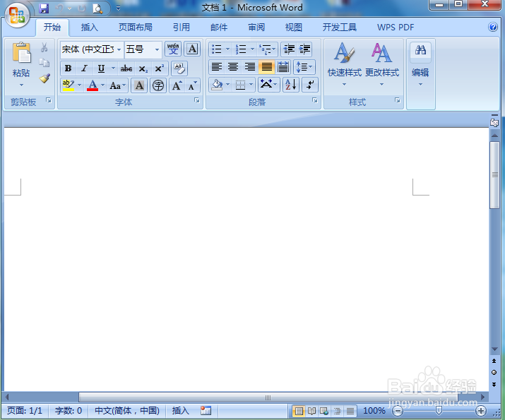Open Quick Styles (快速样式) gallery
Viewport: 505px width, 420px height.
[x=344, y=64]
